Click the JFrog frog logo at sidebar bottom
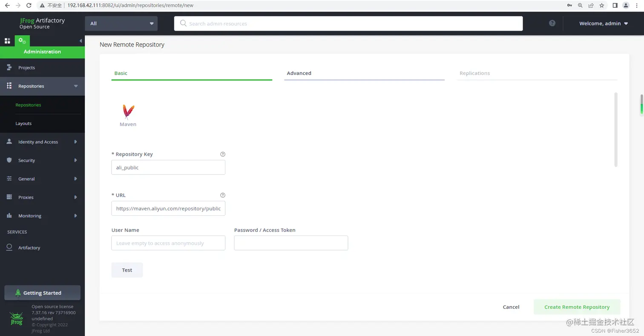This screenshot has height=336, width=644. point(16,319)
